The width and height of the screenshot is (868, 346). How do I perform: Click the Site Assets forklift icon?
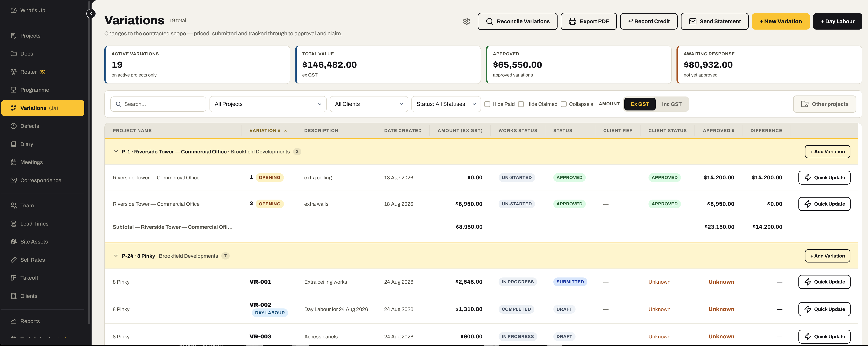pos(13,242)
